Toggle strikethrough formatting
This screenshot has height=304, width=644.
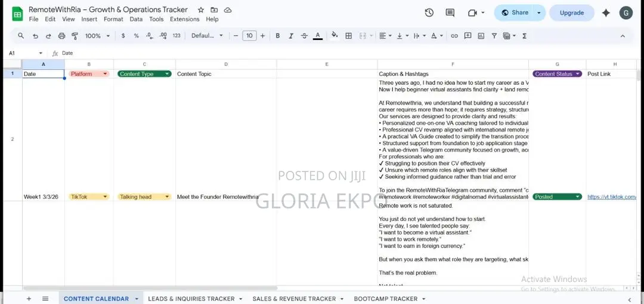click(x=304, y=36)
